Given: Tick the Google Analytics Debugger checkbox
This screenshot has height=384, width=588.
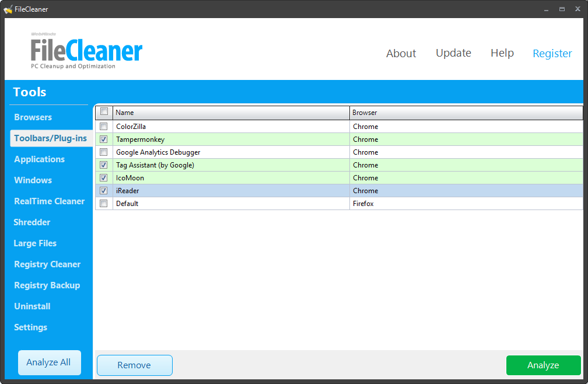Looking at the screenshot, I should coord(104,152).
